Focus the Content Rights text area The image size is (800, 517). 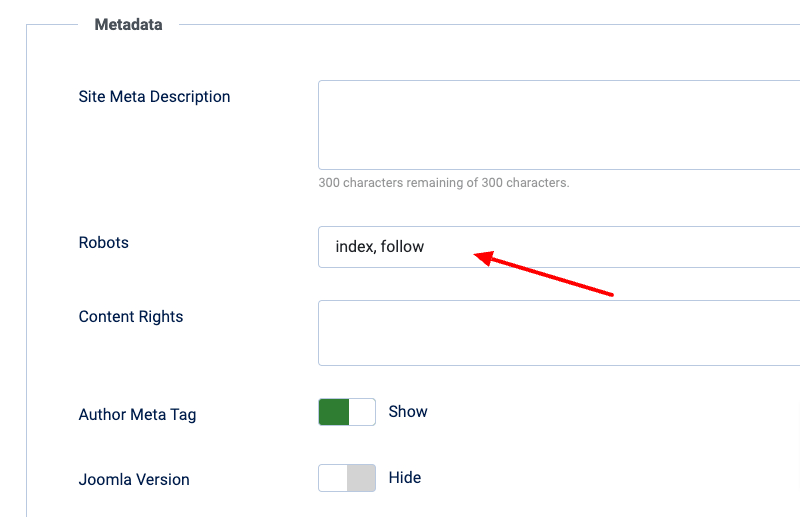(x=558, y=333)
